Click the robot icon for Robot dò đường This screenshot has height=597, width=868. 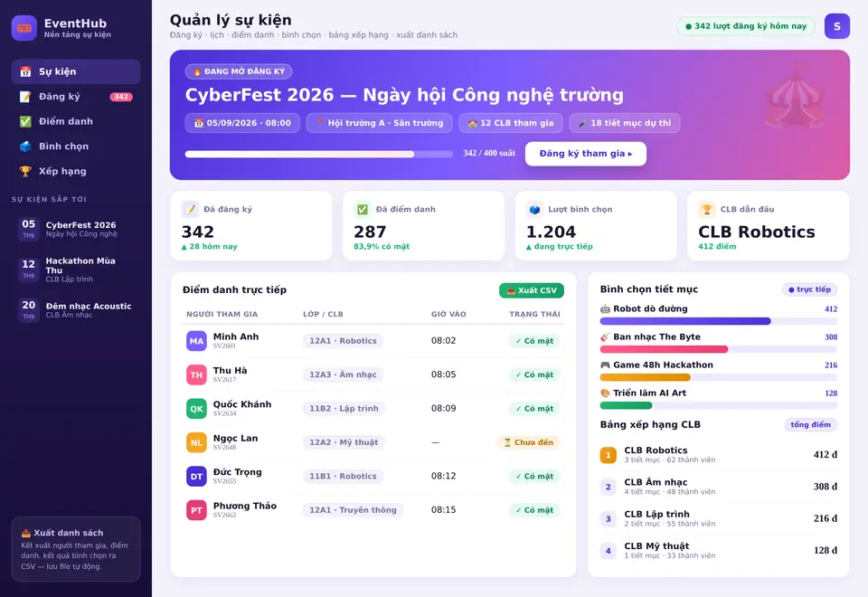[x=605, y=309]
